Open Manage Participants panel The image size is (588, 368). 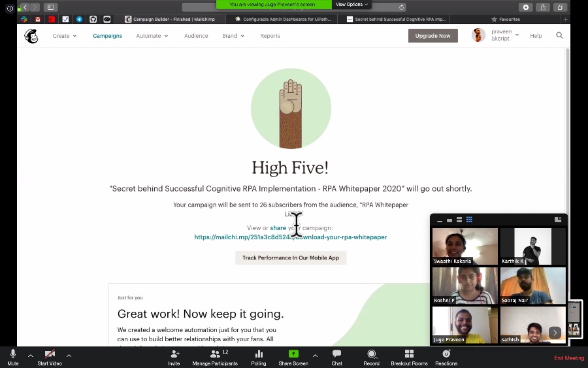[215, 354]
